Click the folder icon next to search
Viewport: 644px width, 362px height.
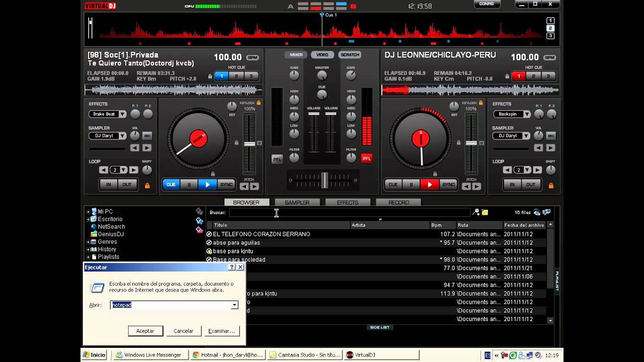(485, 212)
